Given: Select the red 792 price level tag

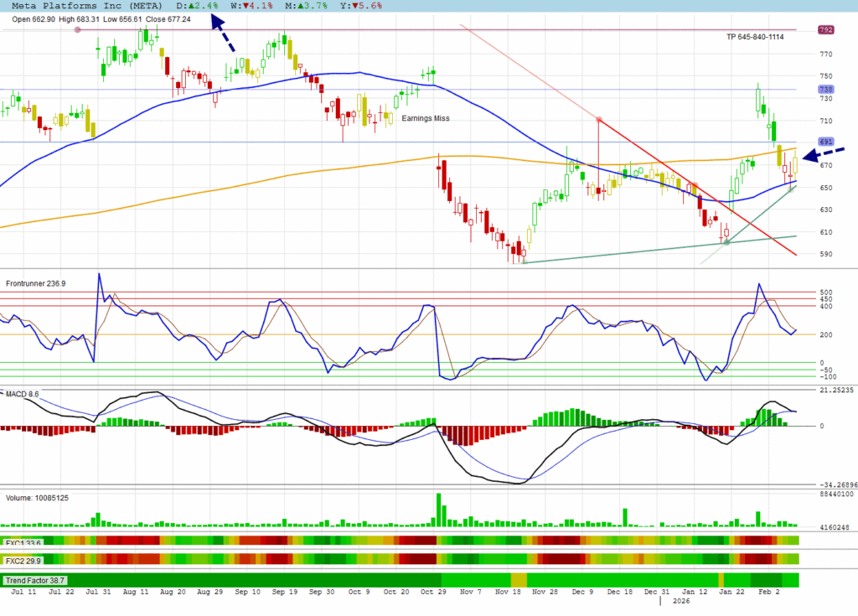Looking at the screenshot, I should tap(824, 30).
